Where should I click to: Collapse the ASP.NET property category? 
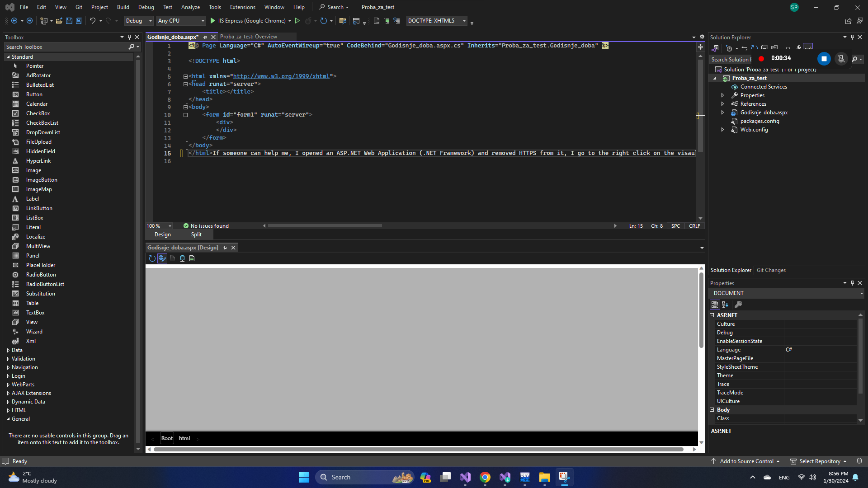click(712, 315)
